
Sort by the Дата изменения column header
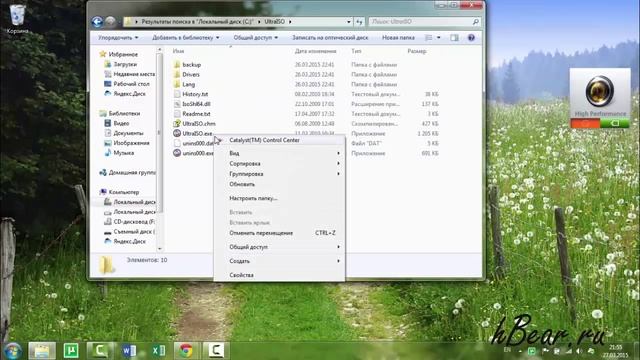(x=316, y=51)
